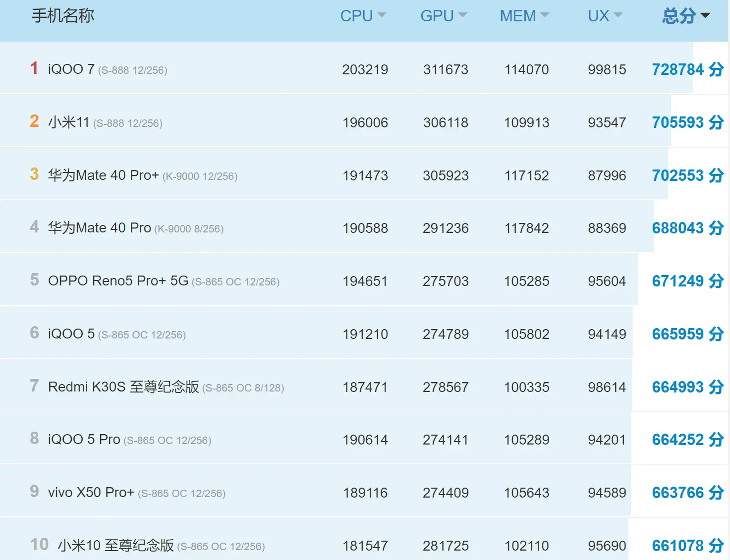Click CPU score 194651
The width and height of the screenshot is (730, 560).
pyautogui.click(x=365, y=281)
